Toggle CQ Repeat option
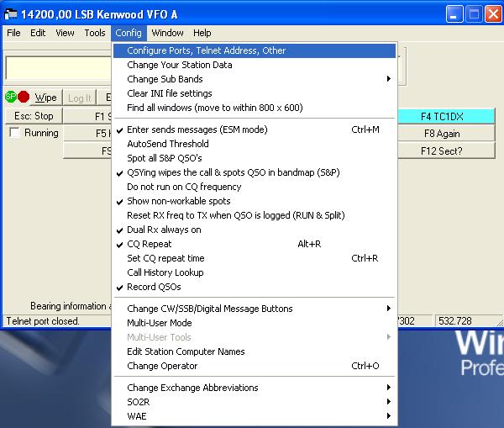504x428 pixels. pos(255,244)
